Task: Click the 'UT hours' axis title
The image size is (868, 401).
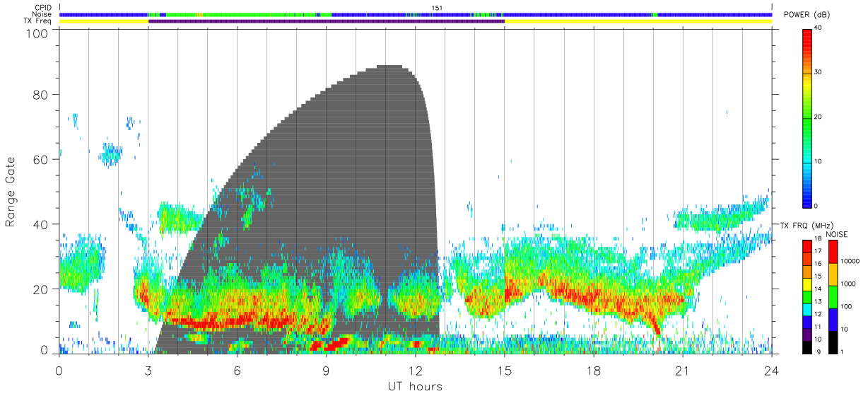Action: pos(415,386)
